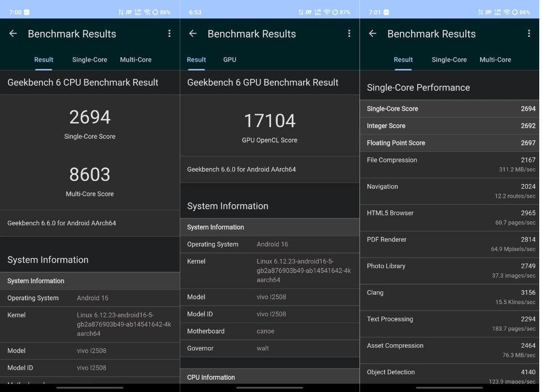
Task: Tap the Governor row showing walt
Action: click(x=269, y=348)
